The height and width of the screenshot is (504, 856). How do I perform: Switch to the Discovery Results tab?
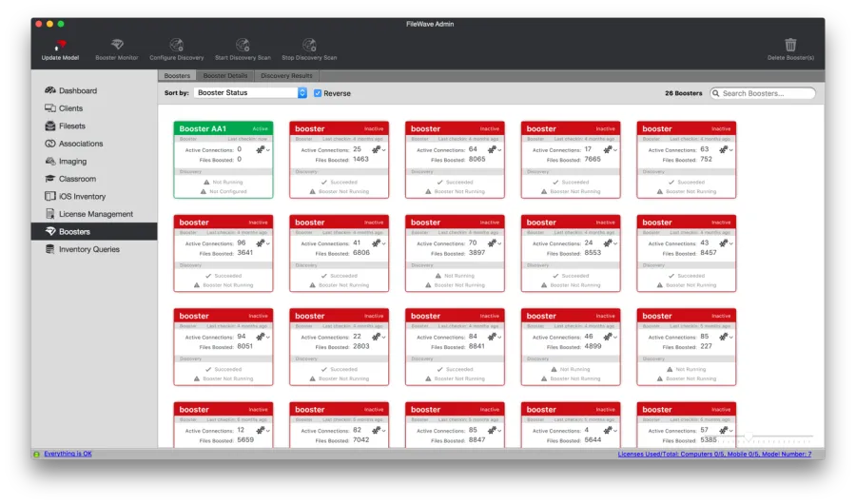[286, 75]
